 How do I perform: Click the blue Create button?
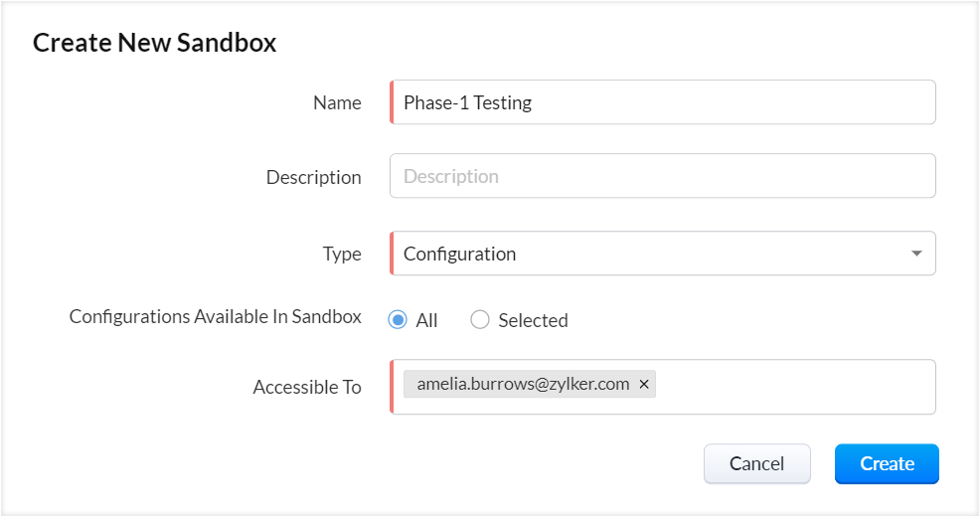click(x=887, y=463)
